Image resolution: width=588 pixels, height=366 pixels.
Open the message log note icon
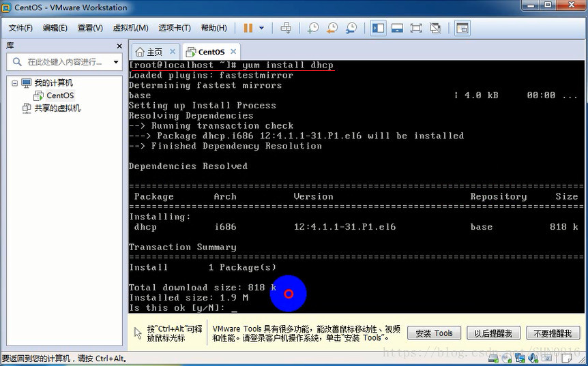coord(567,358)
